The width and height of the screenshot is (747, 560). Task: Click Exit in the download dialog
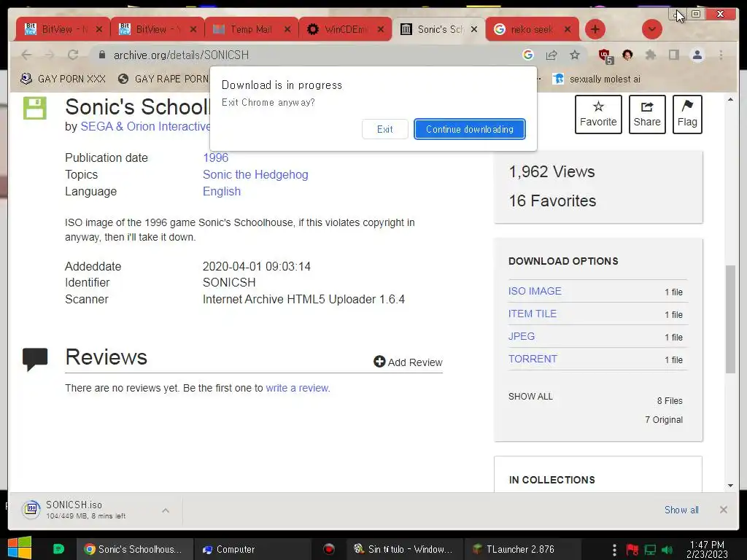point(385,129)
